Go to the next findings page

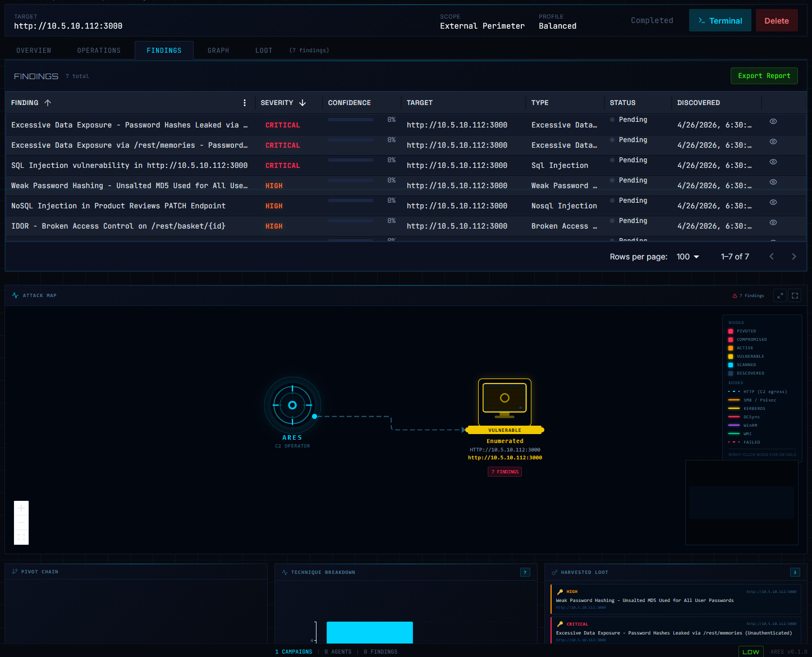tap(793, 257)
